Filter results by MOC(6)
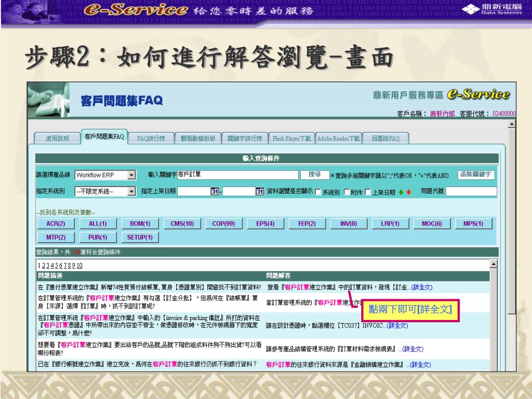Screen dimensions: 532x399 click(x=432, y=223)
